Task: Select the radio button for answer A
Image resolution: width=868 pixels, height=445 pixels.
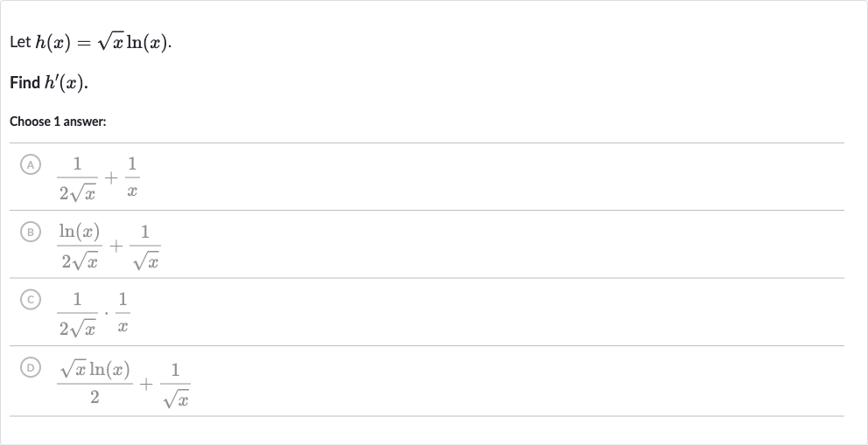Action: point(31,164)
